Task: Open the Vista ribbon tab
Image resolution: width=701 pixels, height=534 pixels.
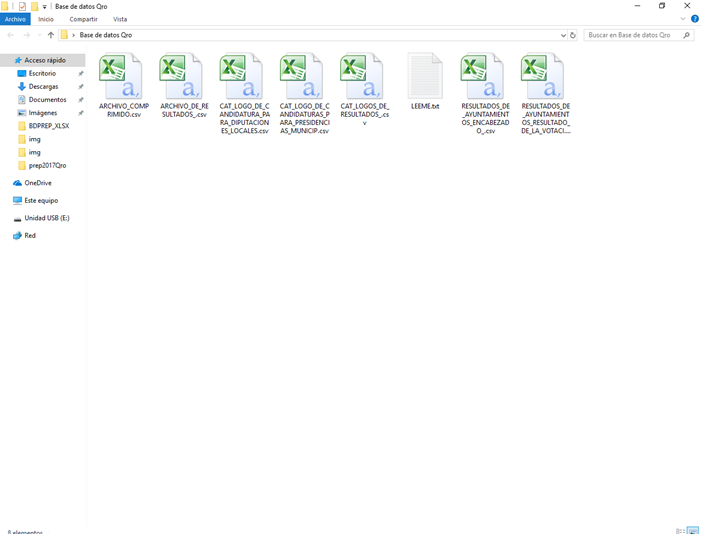Action: (120, 19)
